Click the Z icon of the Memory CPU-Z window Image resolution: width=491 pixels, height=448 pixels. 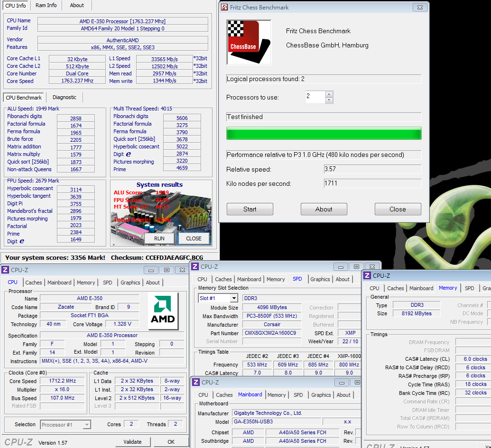click(367, 275)
